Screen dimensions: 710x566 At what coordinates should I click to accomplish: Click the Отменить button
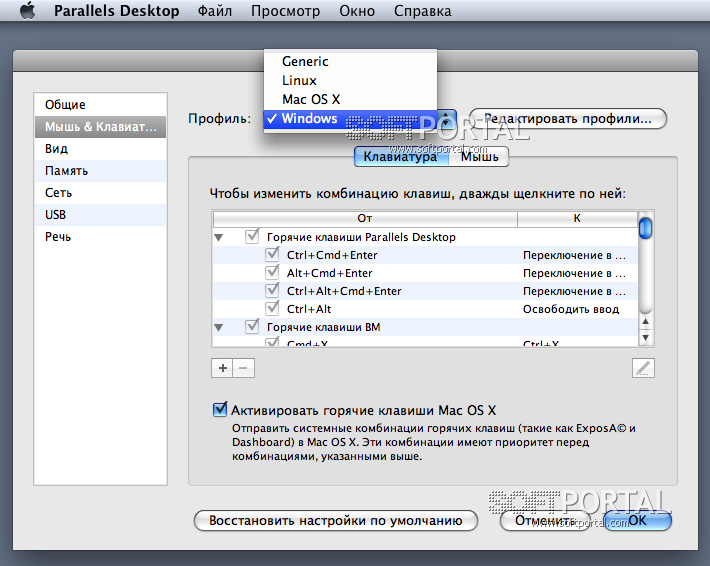[545, 521]
